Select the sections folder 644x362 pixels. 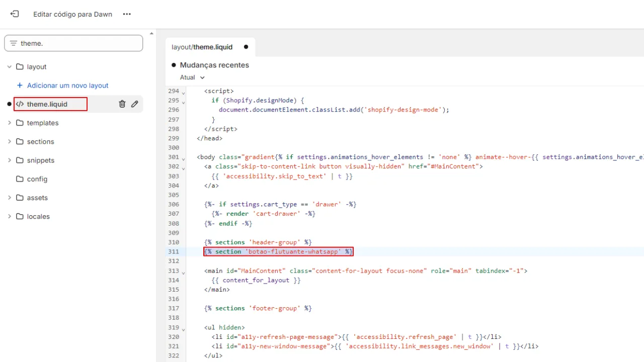coord(40,142)
